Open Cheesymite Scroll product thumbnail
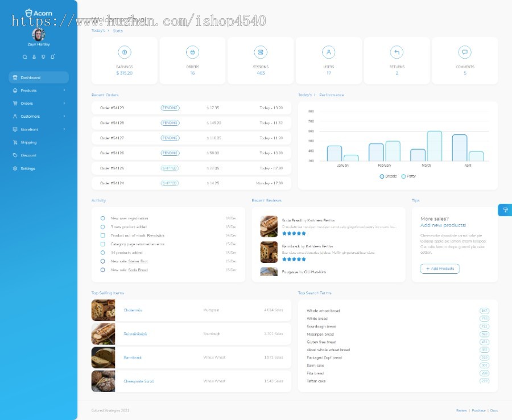 click(103, 381)
